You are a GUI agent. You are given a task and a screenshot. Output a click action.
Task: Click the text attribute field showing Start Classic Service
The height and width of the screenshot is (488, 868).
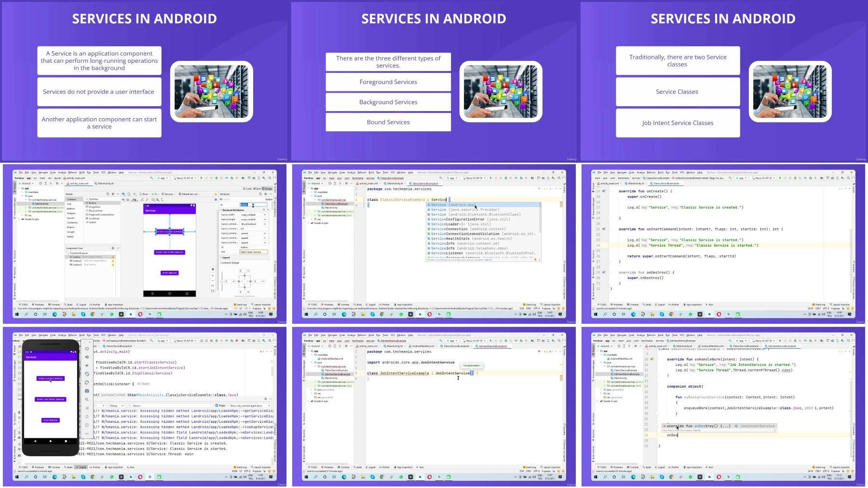pos(253,252)
